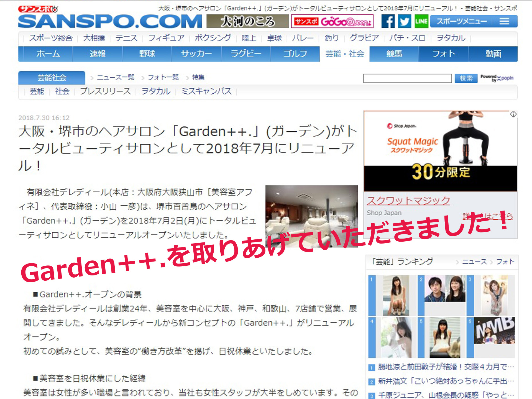Open the プレスリリース sub-navigation link

coord(105,91)
